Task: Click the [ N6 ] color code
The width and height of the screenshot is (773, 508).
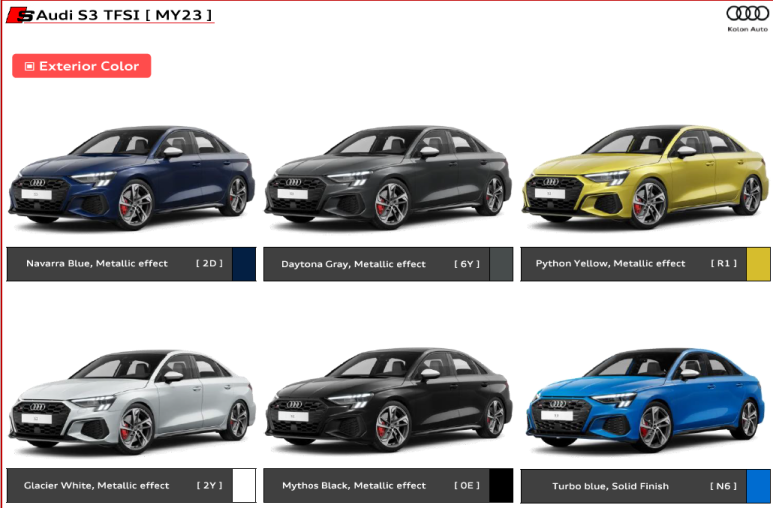Action: pos(724,486)
